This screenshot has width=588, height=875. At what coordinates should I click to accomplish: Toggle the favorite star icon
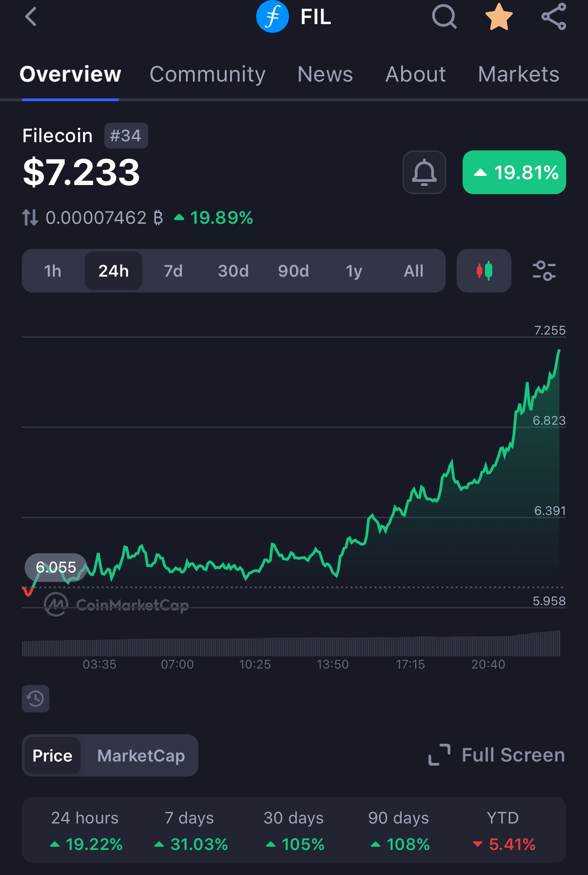point(499,17)
